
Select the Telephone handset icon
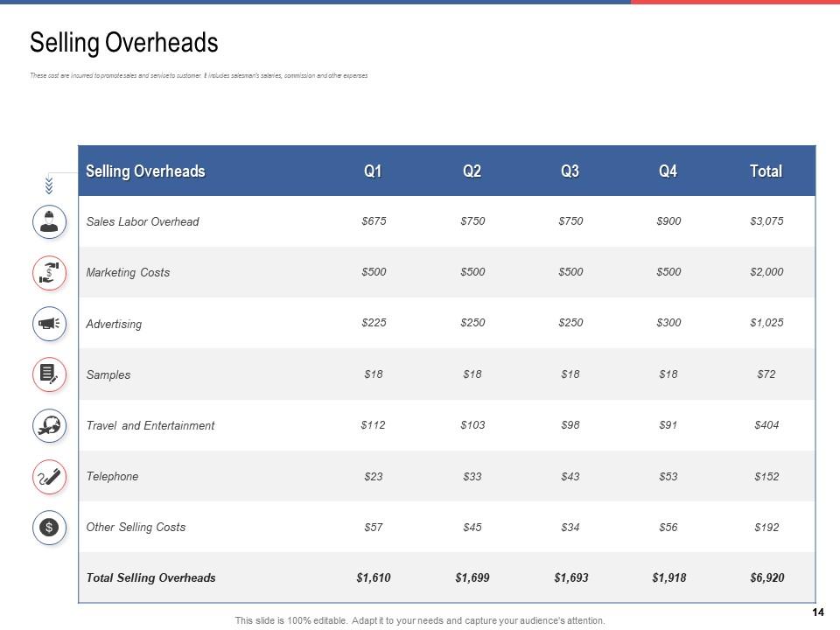pos(49,477)
